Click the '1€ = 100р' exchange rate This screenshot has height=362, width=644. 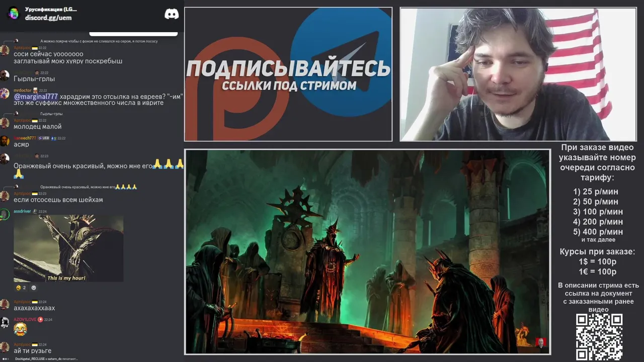tap(598, 272)
